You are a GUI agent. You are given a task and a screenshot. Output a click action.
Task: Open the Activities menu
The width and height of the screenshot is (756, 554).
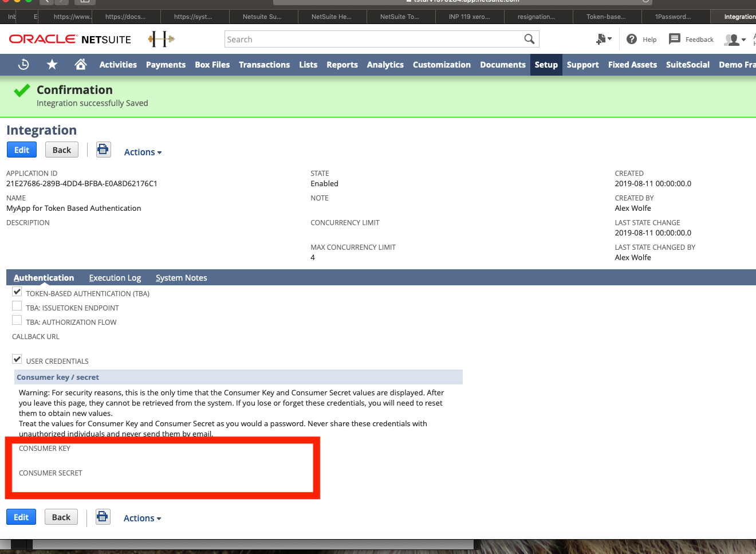click(118, 65)
